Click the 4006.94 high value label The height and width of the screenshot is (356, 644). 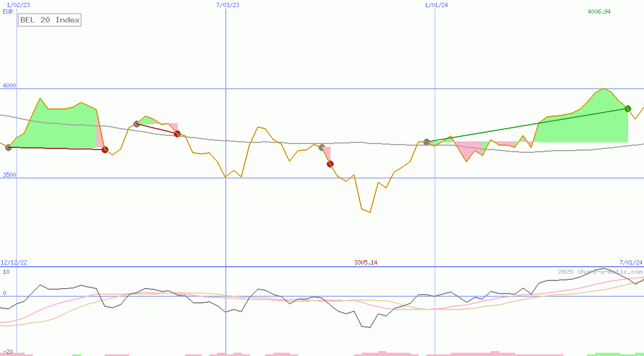[x=600, y=10]
